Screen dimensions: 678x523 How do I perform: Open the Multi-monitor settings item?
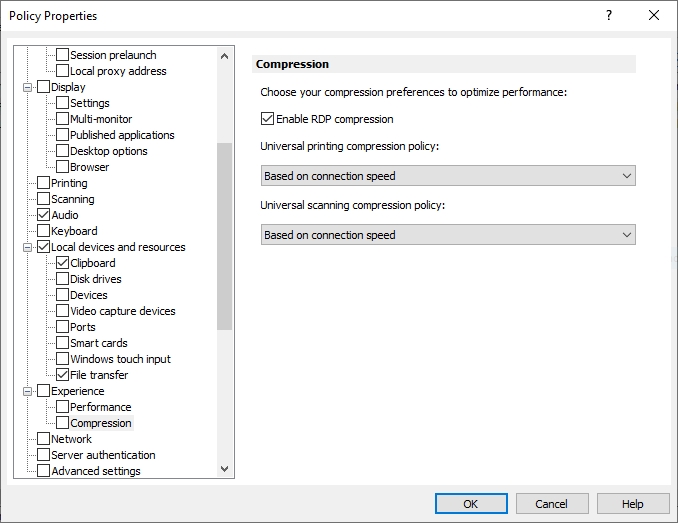tap(101, 119)
